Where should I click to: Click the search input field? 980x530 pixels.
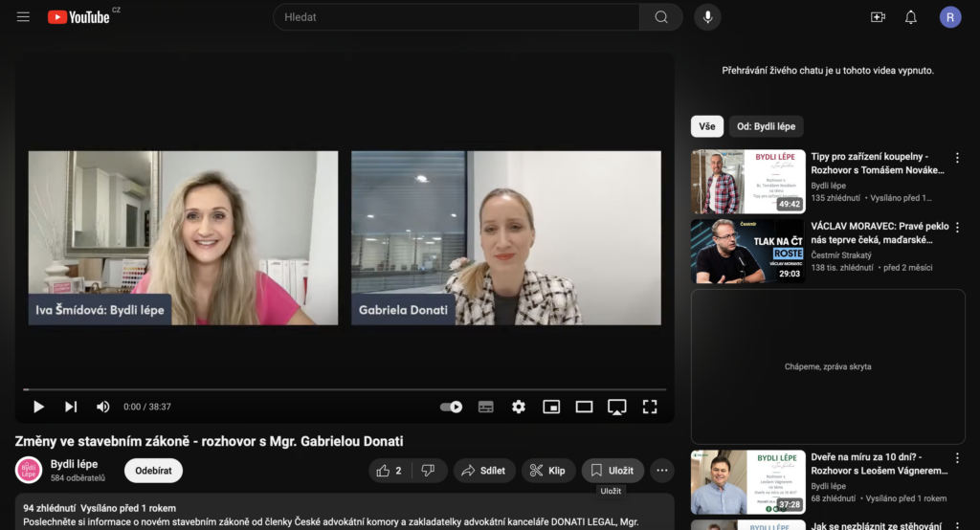pos(457,17)
